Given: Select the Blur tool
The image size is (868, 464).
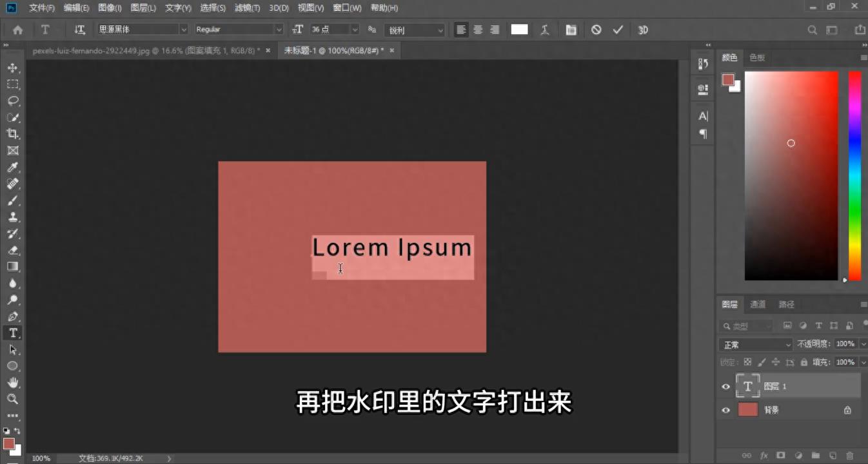Looking at the screenshot, I should pos(12,283).
